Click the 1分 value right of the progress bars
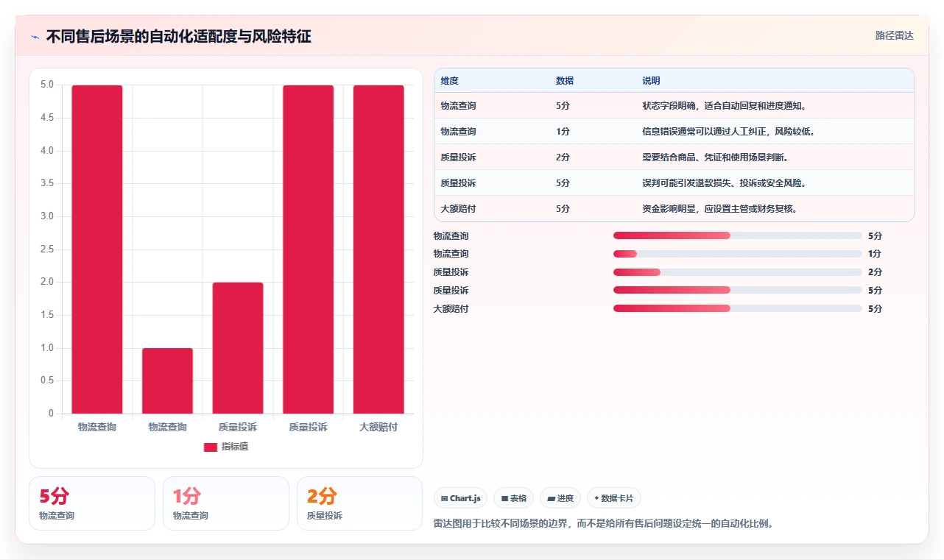The image size is (944, 560). (875, 254)
